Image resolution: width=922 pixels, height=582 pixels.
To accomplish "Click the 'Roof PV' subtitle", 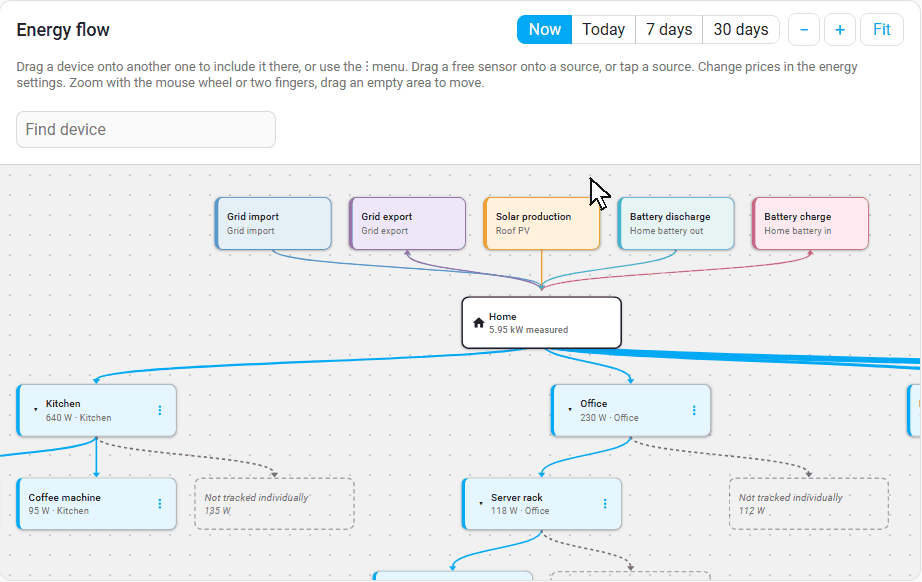I will point(513,231).
